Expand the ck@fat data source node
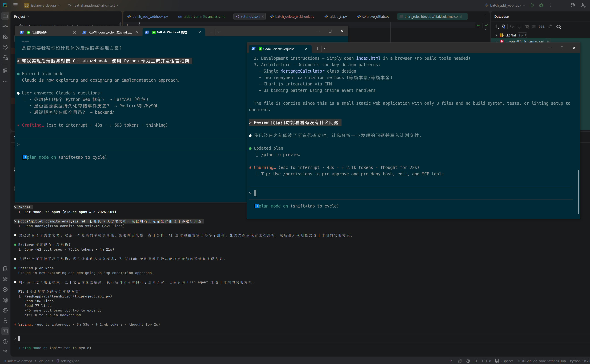This screenshot has height=364, width=590. [x=496, y=35]
